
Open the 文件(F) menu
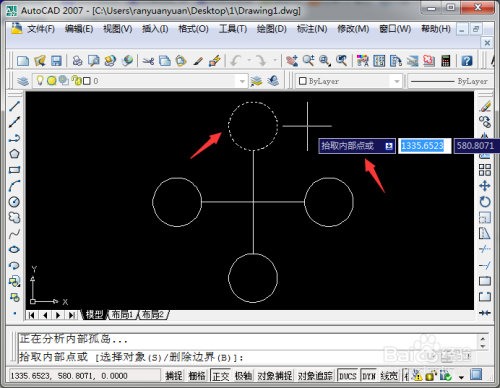41,29
